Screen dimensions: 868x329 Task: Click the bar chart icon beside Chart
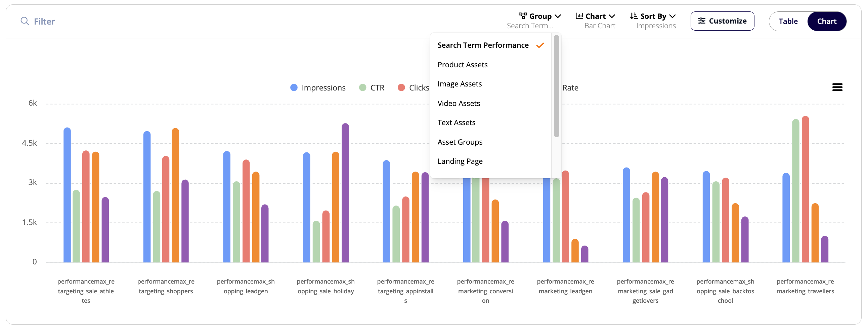pos(579,16)
